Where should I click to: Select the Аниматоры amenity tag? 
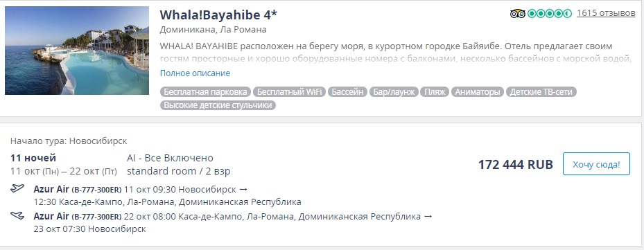[478, 92]
